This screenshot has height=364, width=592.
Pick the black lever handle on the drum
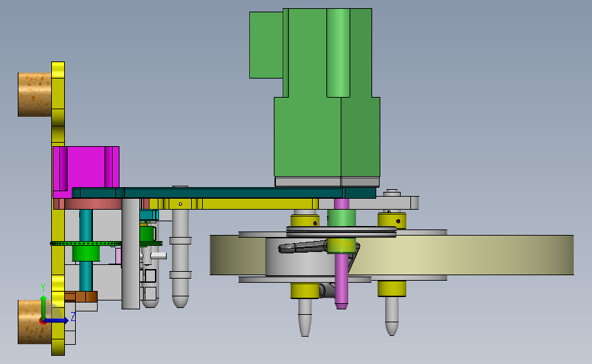pyautogui.click(x=302, y=247)
